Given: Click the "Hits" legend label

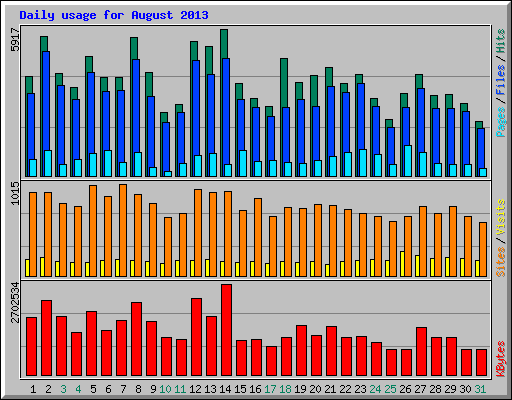Looking at the screenshot, I should [x=501, y=41].
